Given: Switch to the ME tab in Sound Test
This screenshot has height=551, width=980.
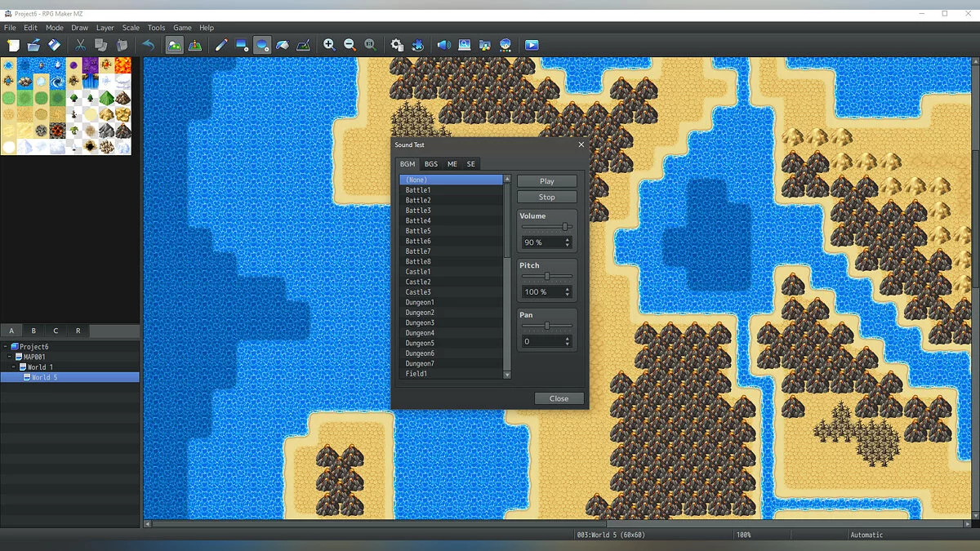Looking at the screenshot, I should (452, 164).
